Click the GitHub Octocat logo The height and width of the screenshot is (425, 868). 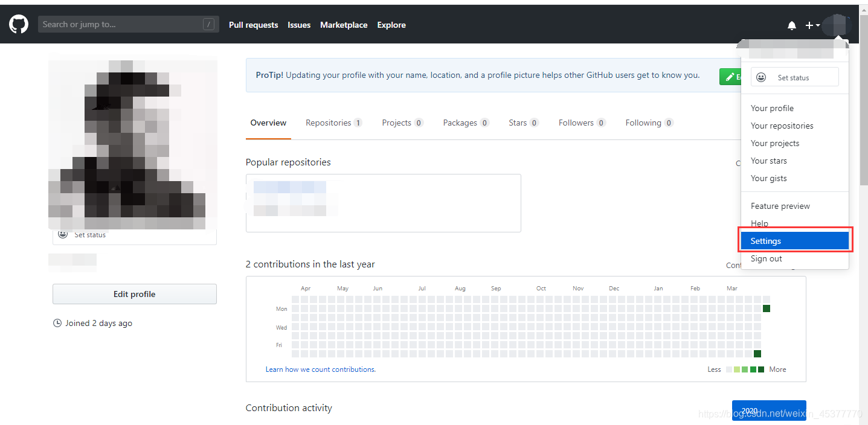(x=19, y=25)
